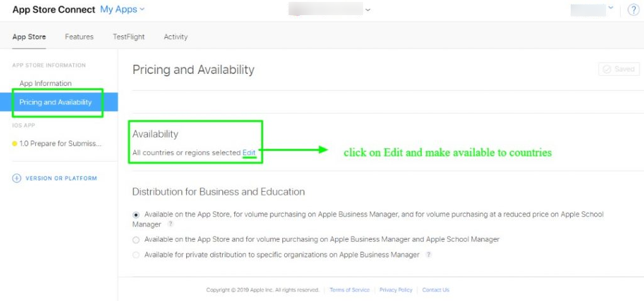Open the user account dropdown chevron
Image resolution: width=644 pixels, height=301 pixels.
pyautogui.click(x=611, y=8)
